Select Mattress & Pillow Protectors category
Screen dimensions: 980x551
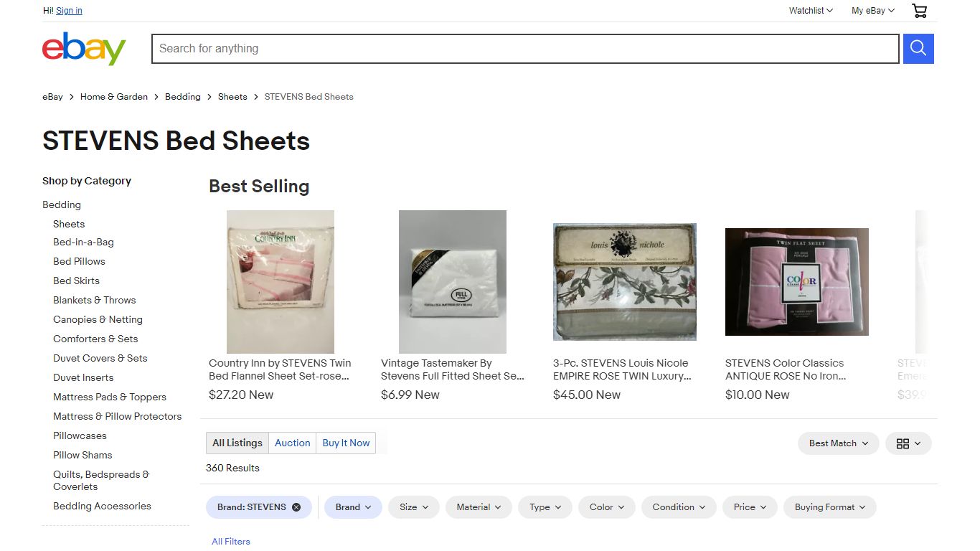(118, 417)
